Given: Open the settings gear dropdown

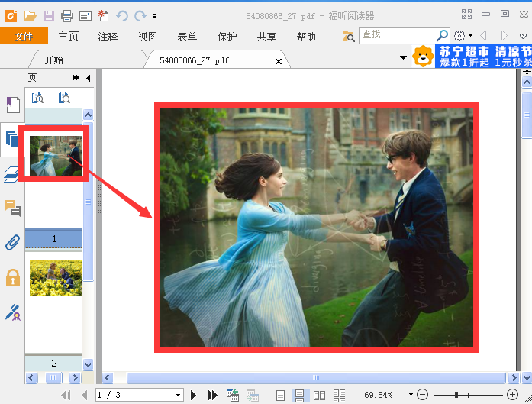Looking at the screenshot, I should pos(463,35).
